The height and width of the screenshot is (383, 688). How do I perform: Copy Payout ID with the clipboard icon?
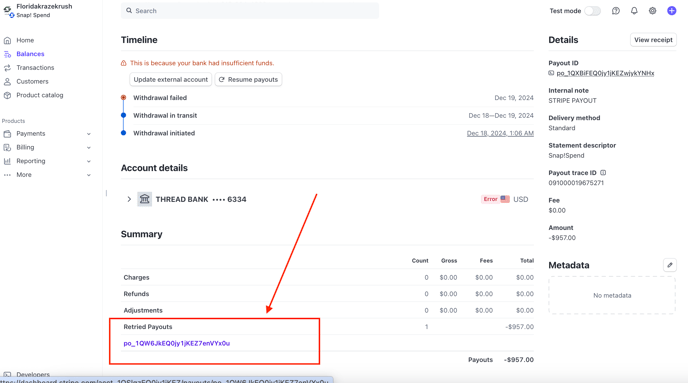click(x=551, y=73)
